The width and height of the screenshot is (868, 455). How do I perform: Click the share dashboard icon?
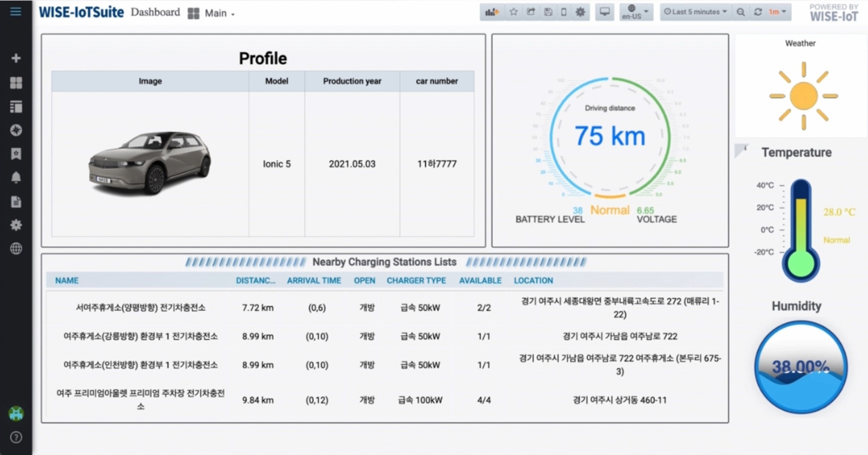click(531, 12)
